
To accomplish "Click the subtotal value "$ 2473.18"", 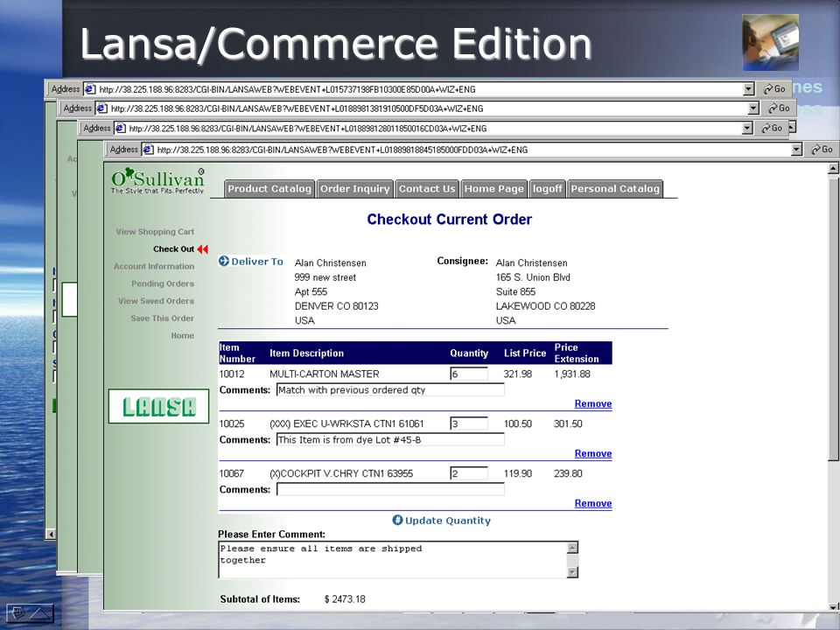I will (345, 598).
